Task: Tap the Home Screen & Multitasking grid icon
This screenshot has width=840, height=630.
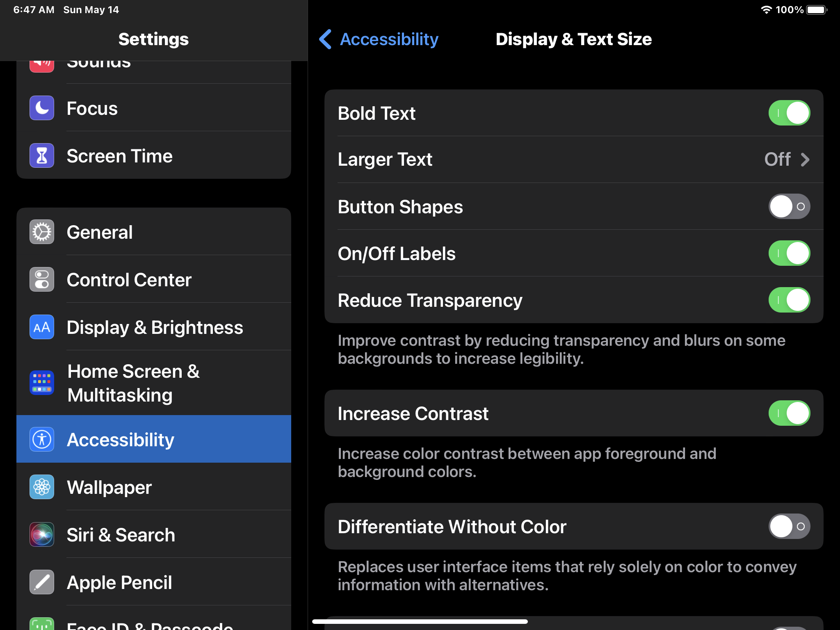Action: [x=42, y=383]
